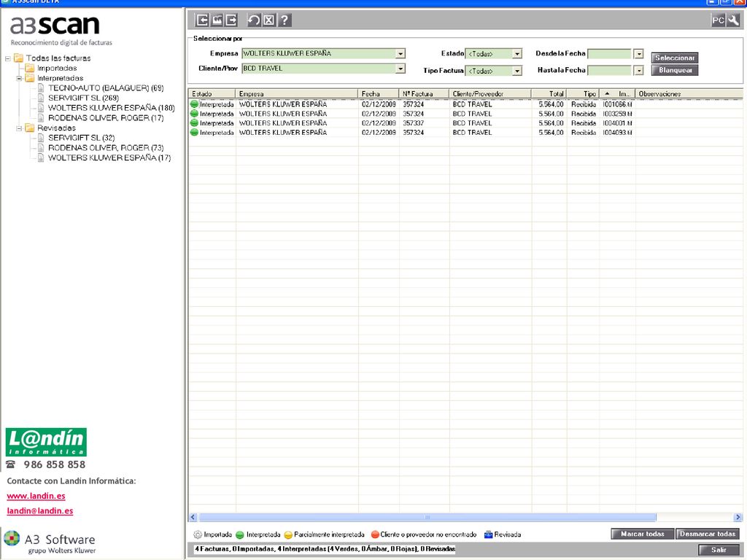Click the Desde la Fecha input field
Image resolution: width=747 pixels, height=560 pixels.
click(x=610, y=54)
